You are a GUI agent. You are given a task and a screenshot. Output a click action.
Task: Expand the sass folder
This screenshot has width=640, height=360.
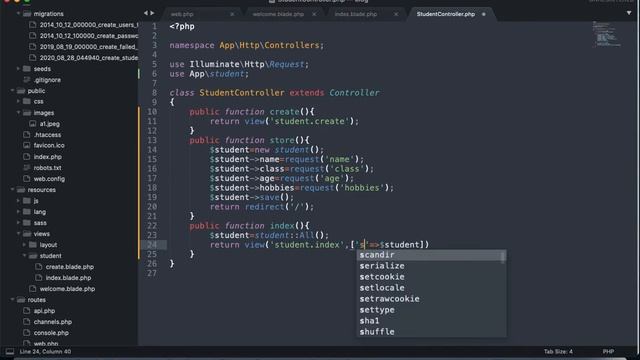pyautogui.click(x=18, y=223)
